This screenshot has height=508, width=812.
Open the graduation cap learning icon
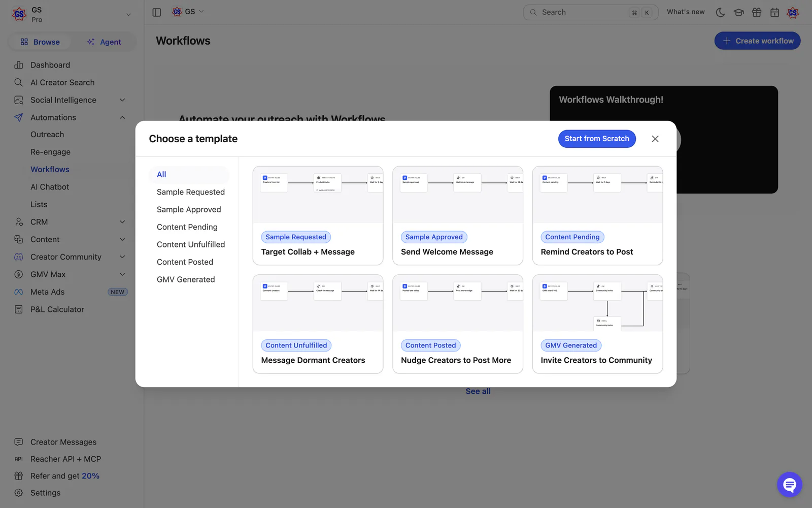pos(738,12)
